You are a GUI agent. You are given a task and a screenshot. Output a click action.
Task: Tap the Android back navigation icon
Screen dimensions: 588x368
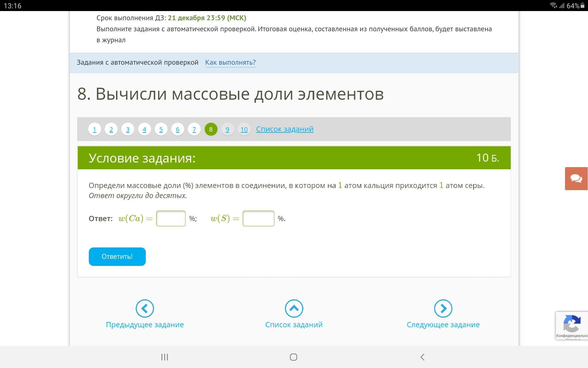click(x=422, y=357)
